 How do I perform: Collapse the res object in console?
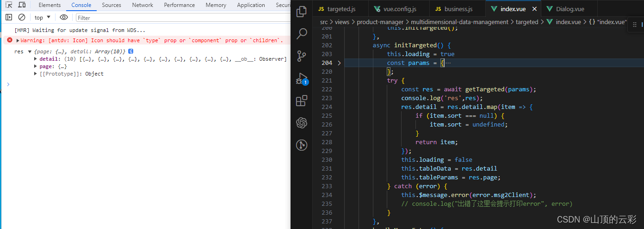pyautogui.click(x=30, y=51)
